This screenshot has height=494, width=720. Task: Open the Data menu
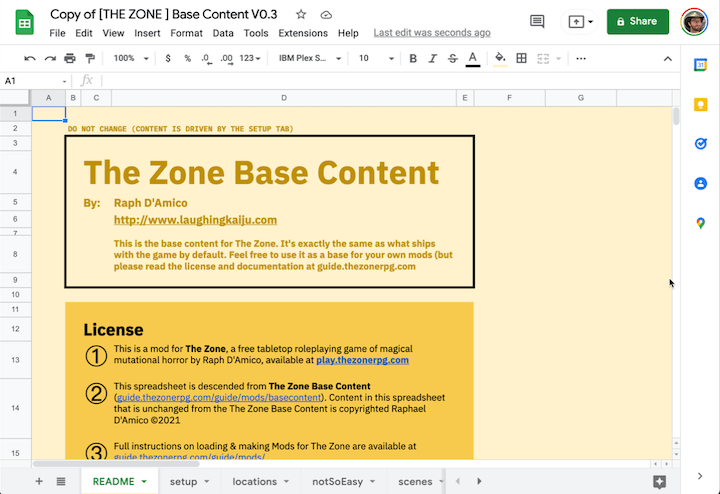tap(223, 33)
